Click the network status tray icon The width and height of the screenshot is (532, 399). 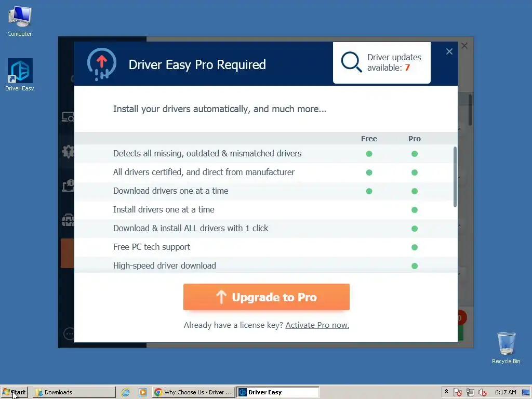coord(470,392)
